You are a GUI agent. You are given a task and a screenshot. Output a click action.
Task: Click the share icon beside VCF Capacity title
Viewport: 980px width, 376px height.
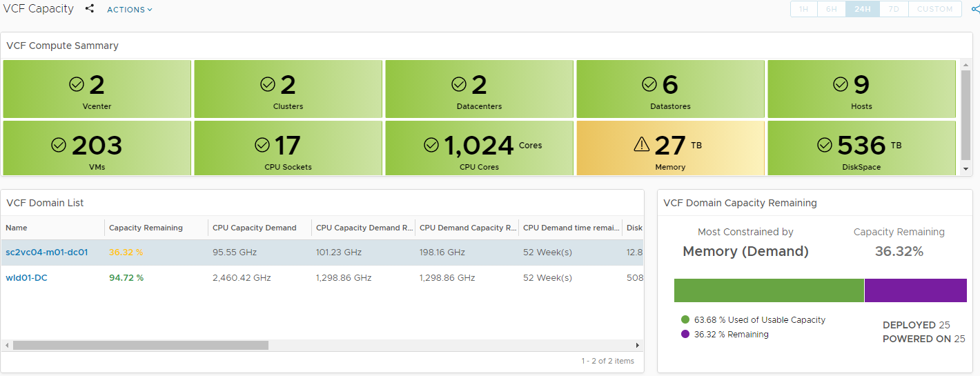click(90, 9)
